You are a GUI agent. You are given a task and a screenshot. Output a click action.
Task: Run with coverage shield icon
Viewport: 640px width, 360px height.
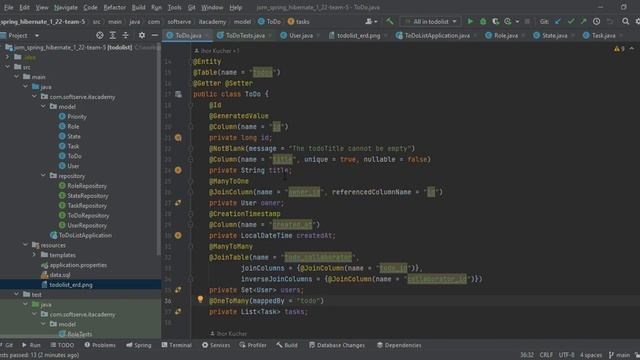[x=495, y=22]
